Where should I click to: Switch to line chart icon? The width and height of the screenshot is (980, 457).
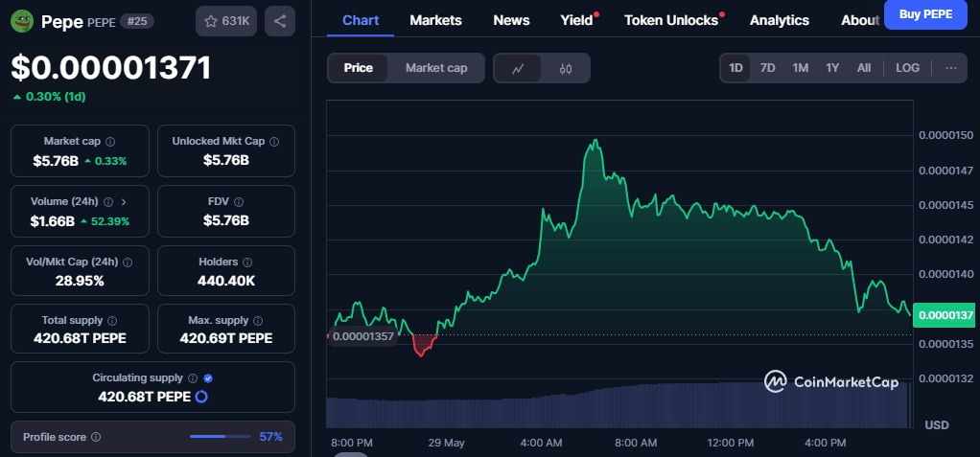518,68
